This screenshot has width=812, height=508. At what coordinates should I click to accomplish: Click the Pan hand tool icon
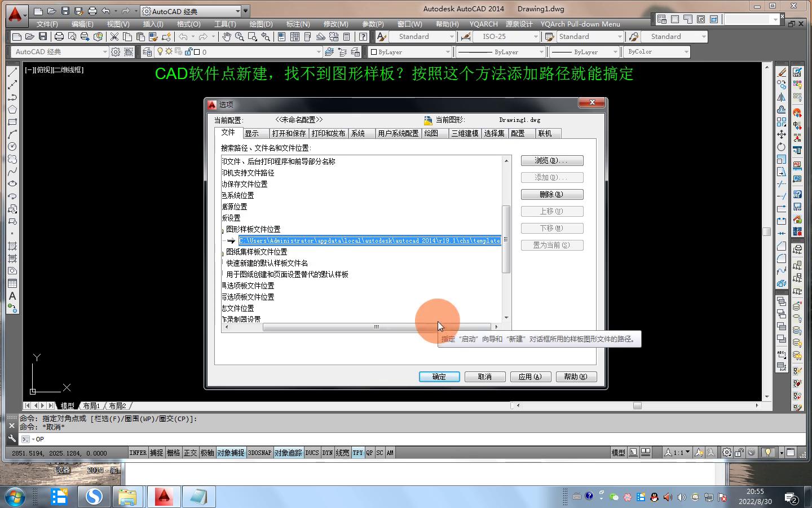tap(226, 37)
